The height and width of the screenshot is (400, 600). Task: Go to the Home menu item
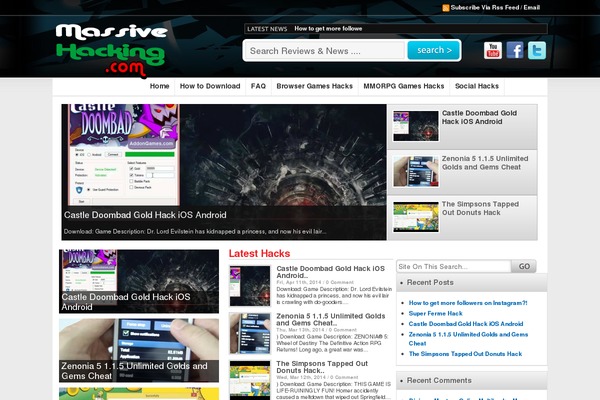pos(160,86)
